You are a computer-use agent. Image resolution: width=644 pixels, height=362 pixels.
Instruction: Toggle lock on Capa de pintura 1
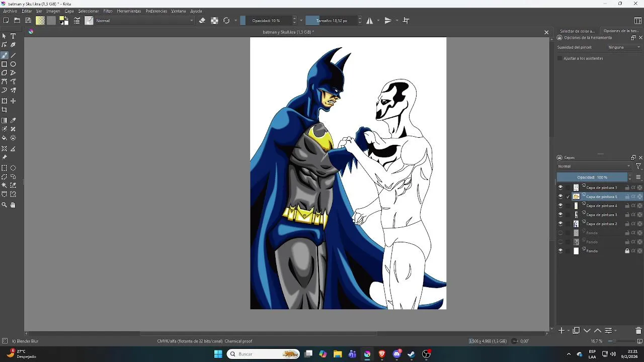click(627, 188)
